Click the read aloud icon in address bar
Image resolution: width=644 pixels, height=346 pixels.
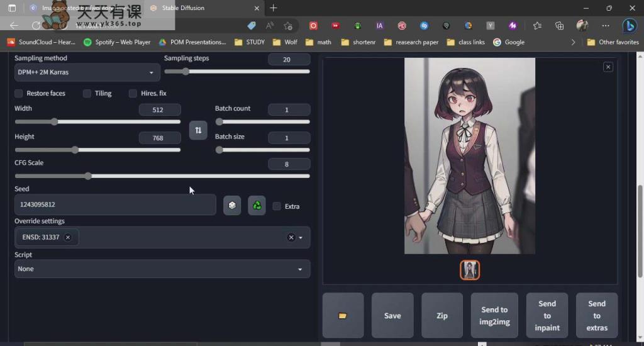(x=269, y=26)
